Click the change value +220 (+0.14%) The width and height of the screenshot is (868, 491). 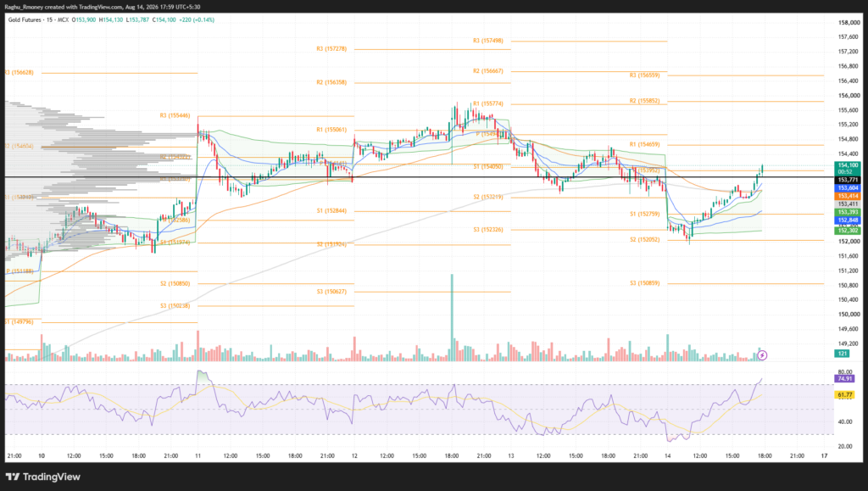pos(197,20)
